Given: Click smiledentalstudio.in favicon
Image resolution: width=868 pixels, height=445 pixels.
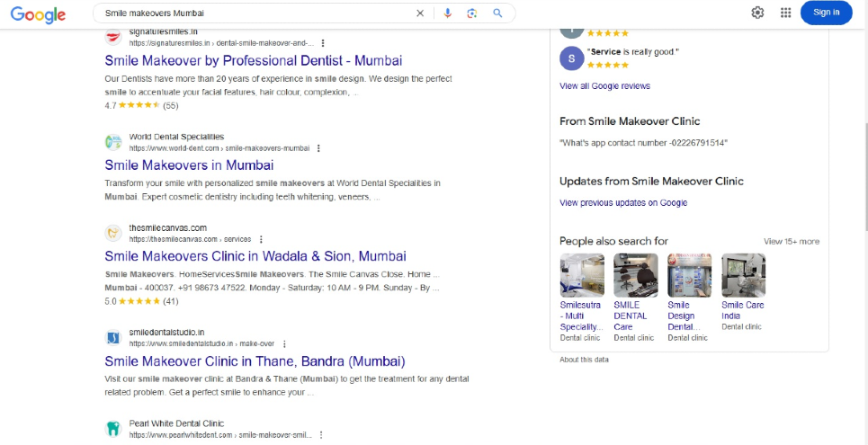Looking at the screenshot, I should [113, 338].
